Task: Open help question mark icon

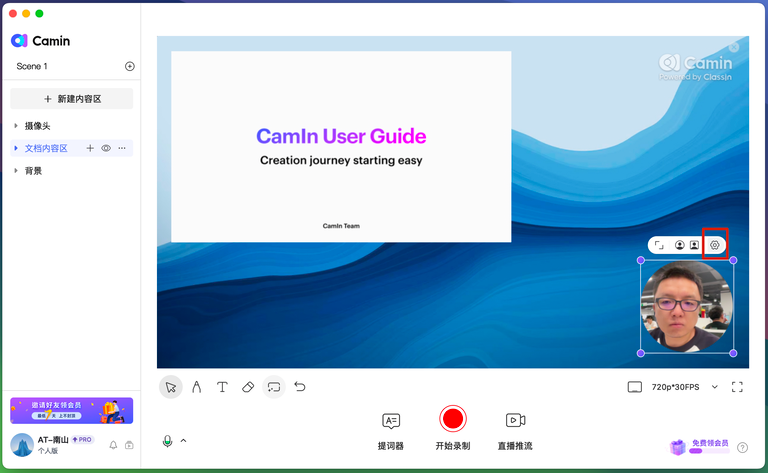Action: (743, 448)
